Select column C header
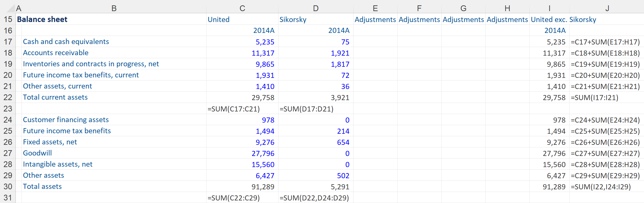Viewport: 644px width, 203px height. [242, 9]
